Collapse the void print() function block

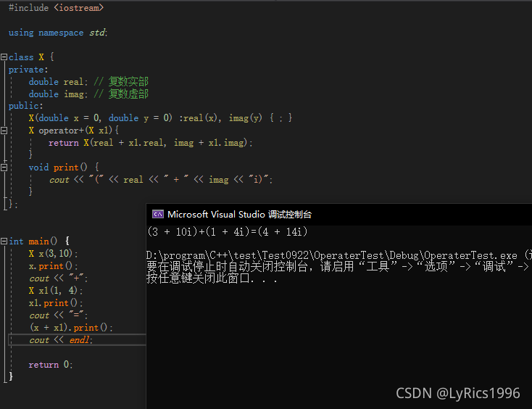tap(4, 167)
